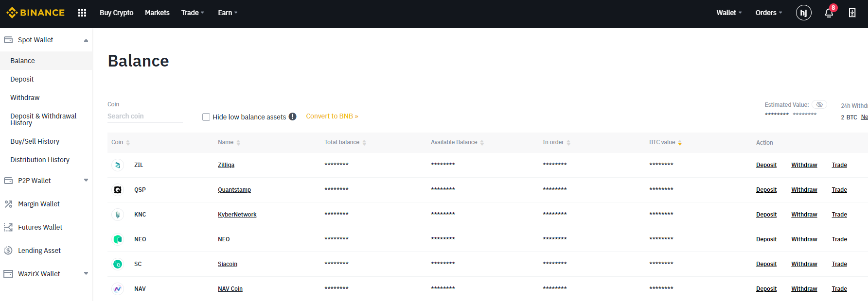868x301 pixels.
Task: Open the Orders dropdown
Action: (x=769, y=13)
